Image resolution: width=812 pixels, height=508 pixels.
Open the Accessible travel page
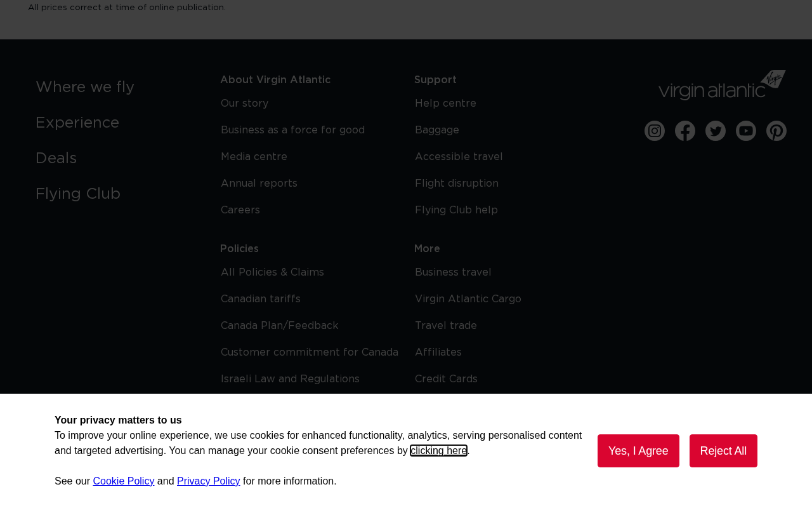click(459, 157)
